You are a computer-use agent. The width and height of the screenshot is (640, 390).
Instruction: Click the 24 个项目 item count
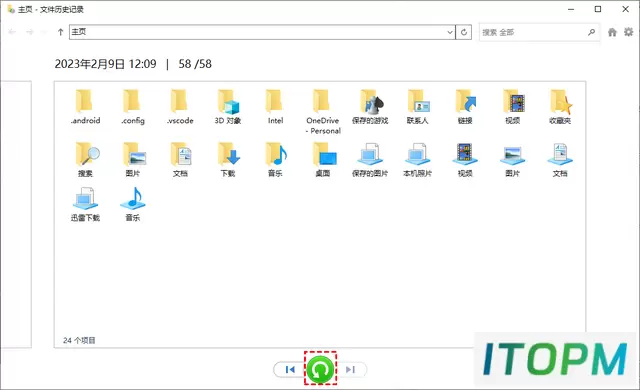point(79,340)
